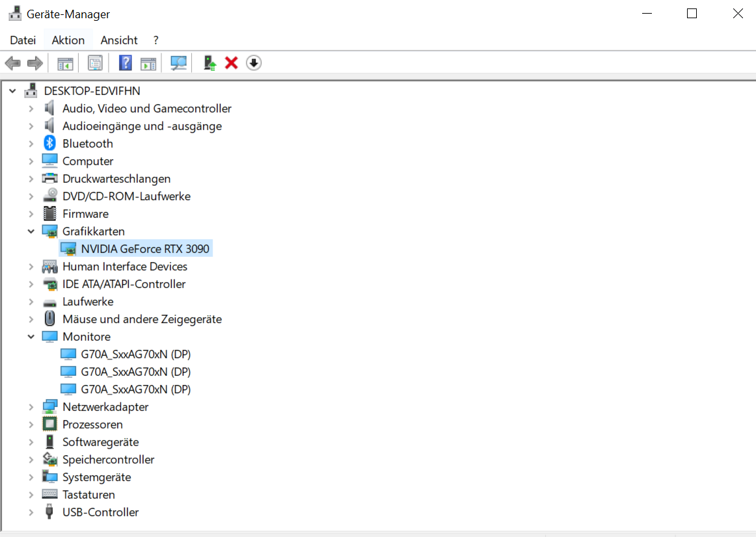756x537 pixels.
Task: Click the Speichercontroller icon
Action: pyautogui.click(x=49, y=460)
